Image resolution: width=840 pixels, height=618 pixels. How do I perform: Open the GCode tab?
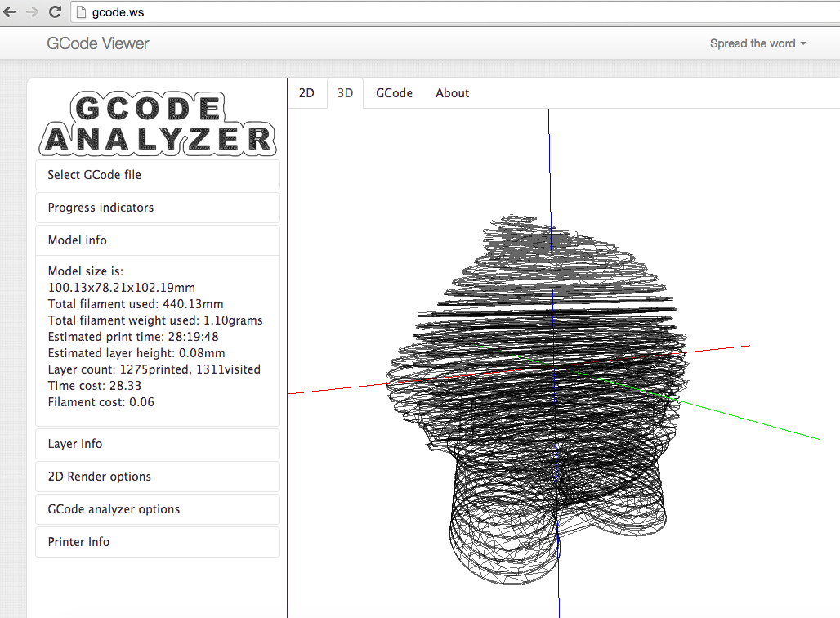click(394, 93)
